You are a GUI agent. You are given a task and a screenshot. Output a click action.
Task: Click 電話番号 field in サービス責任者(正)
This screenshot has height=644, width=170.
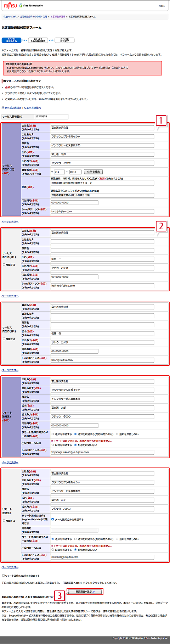click(74, 203)
